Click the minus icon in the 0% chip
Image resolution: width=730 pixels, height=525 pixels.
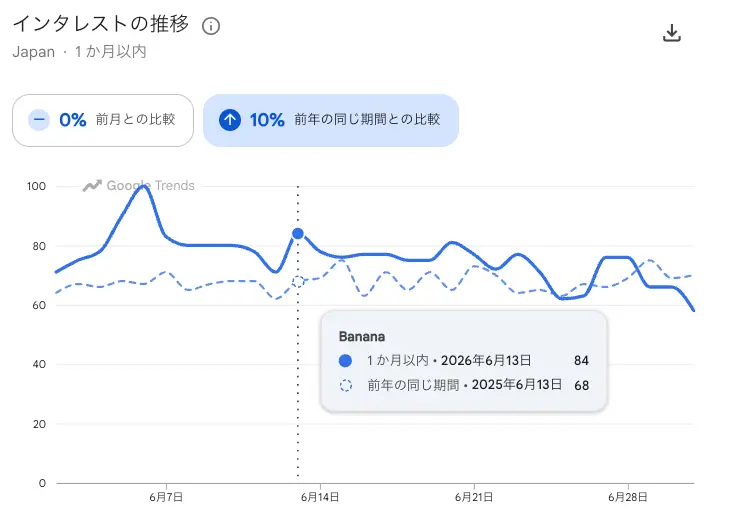pyautogui.click(x=39, y=120)
